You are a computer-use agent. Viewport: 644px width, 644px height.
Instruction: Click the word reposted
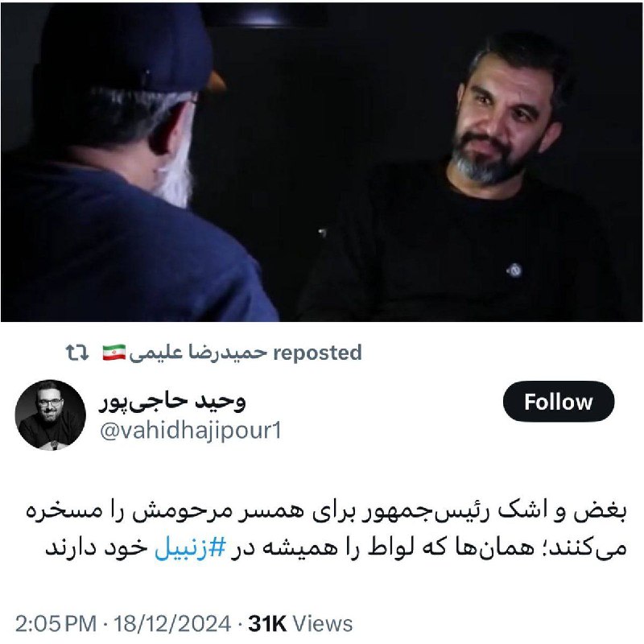(317, 353)
